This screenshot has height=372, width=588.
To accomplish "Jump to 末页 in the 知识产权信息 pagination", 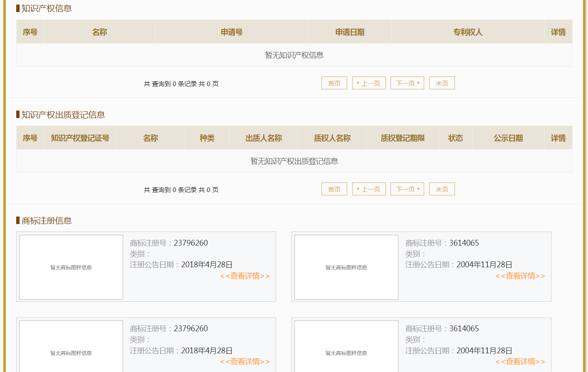I will point(442,83).
